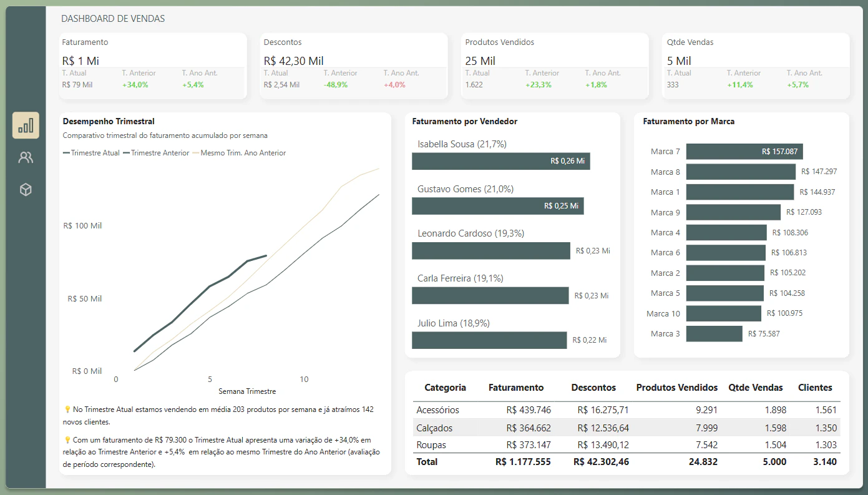This screenshot has height=495, width=868.
Task: Select the Marca 4 bar
Action: pos(726,232)
